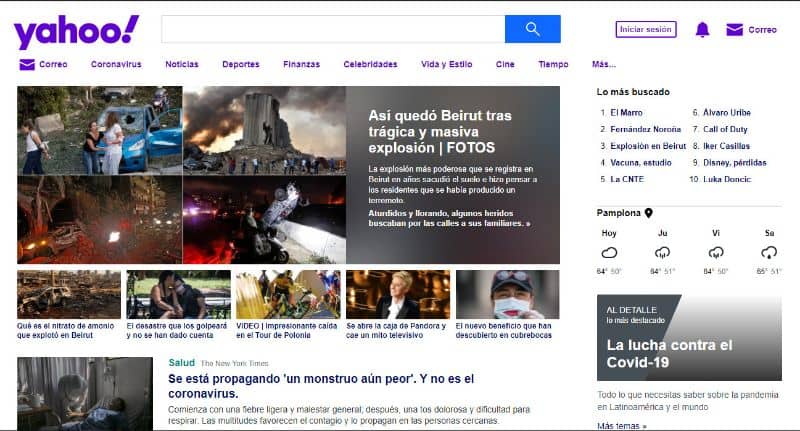800x431 pixels.
Task: Click the blue damaged car photo
Action: click(x=99, y=130)
